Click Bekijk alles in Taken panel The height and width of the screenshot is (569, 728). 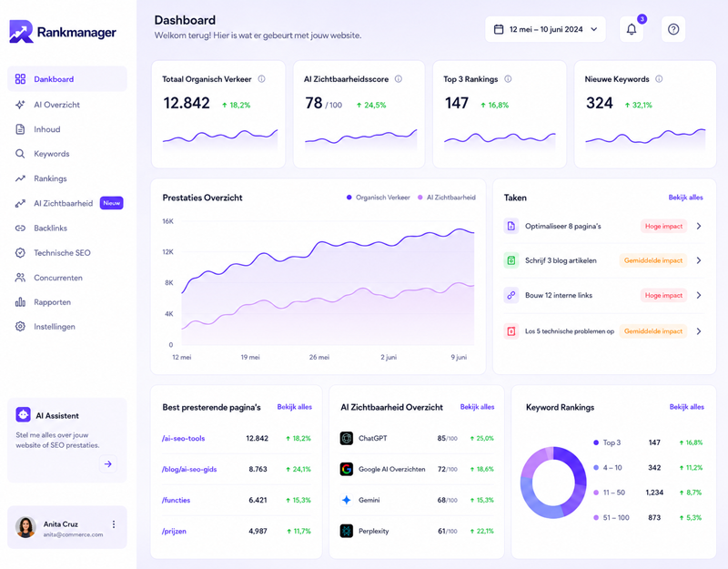(x=686, y=198)
